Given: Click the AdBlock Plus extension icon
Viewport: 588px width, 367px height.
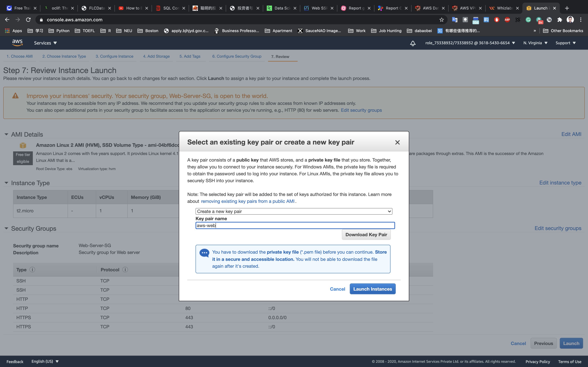Looking at the screenshot, I should pyautogui.click(x=507, y=20).
